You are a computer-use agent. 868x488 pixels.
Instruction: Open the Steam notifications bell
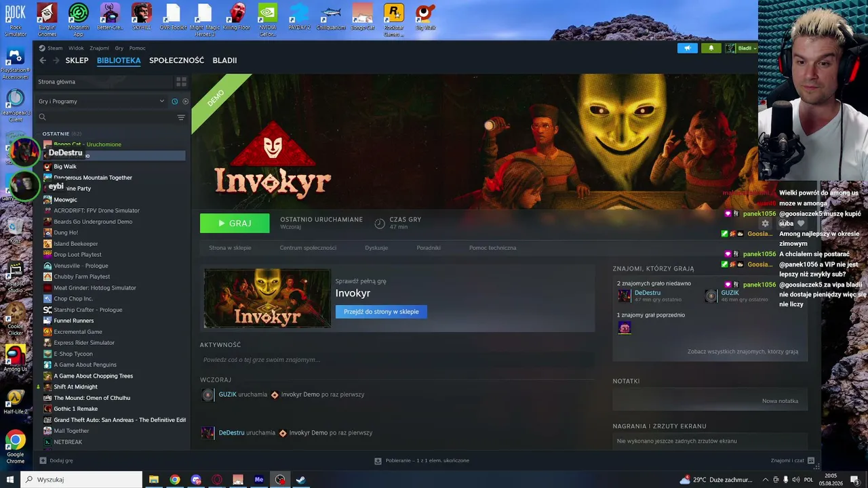coord(711,48)
